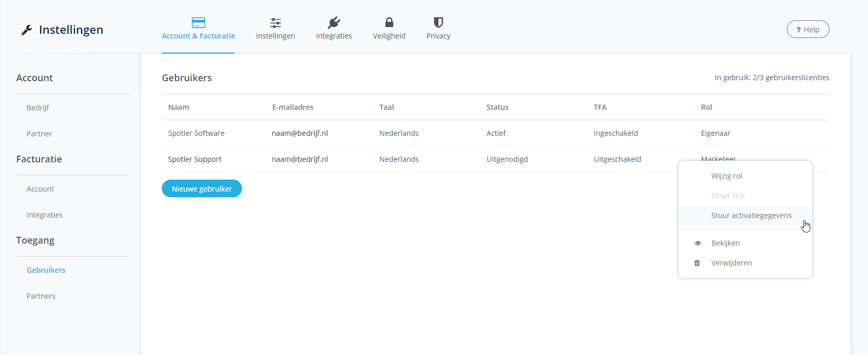Select Gebruikers under Toegang
This screenshot has width=868, height=355.
coord(46,270)
